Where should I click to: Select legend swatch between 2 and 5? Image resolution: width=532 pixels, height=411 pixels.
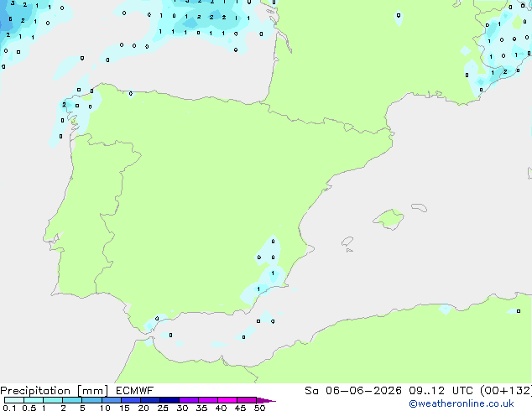click(x=72, y=400)
